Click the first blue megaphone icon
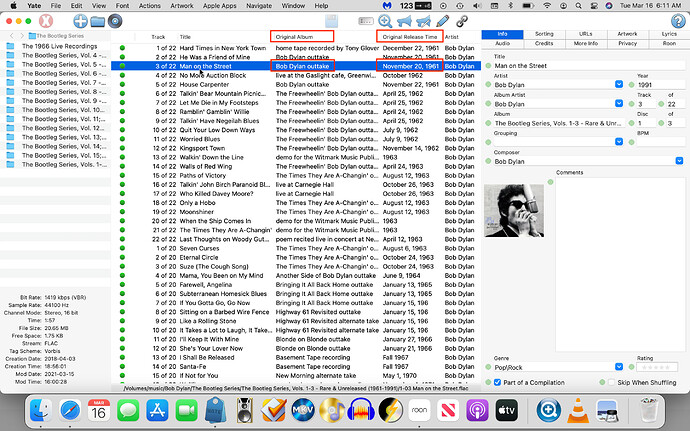This screenshot has height=431, width=690. pos(404,21)
